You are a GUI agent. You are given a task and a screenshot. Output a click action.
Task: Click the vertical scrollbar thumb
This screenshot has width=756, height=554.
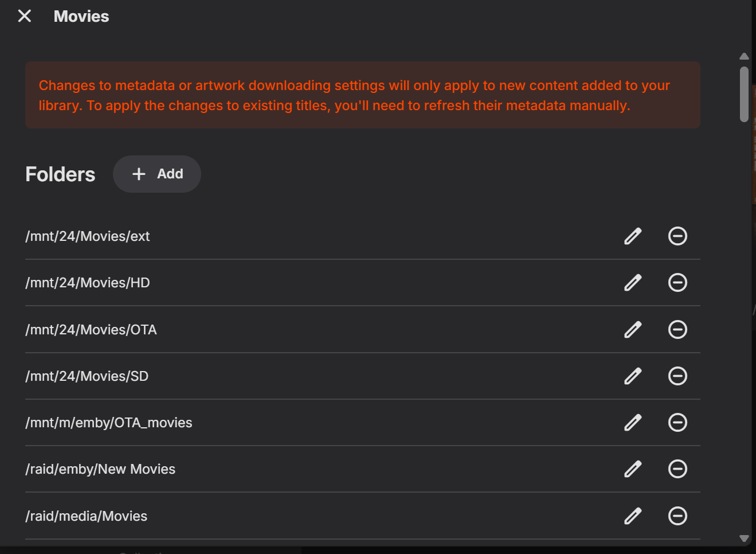(744, 95)
